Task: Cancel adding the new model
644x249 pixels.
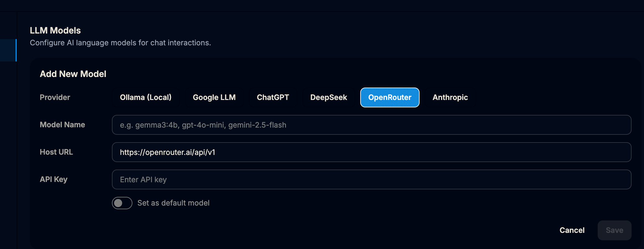Action: point(572,230)
